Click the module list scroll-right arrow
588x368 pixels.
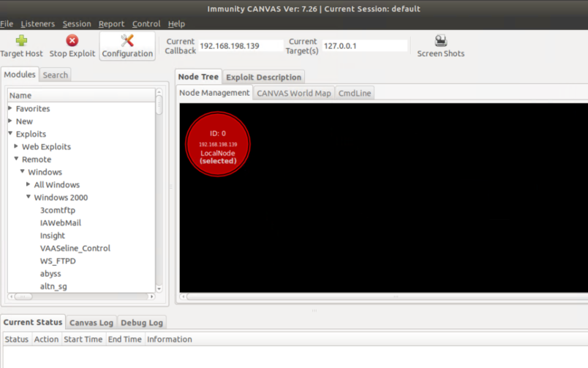click(x=151, y=296)
